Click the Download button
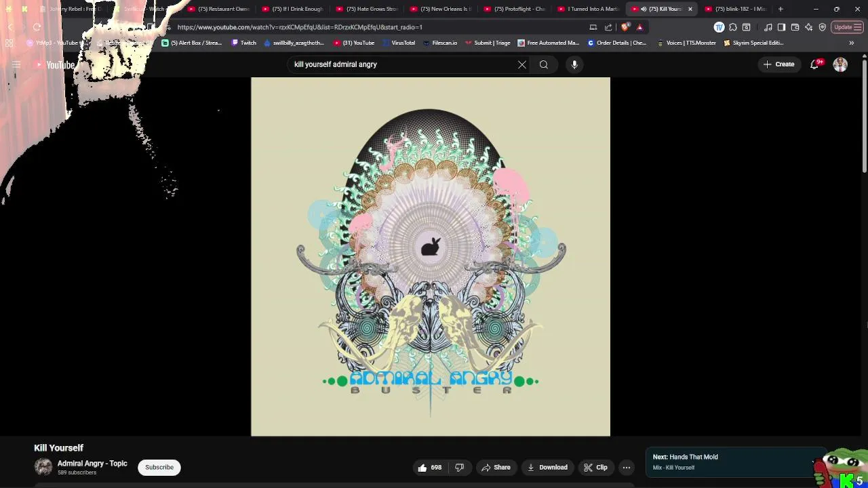The image size is (868, 488). click(547, 467)
